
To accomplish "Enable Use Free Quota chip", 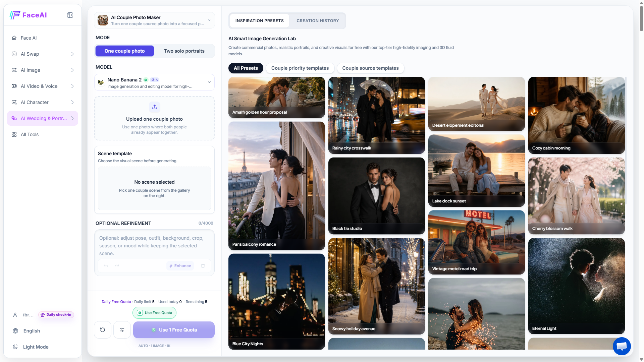I will pos(154,313).
